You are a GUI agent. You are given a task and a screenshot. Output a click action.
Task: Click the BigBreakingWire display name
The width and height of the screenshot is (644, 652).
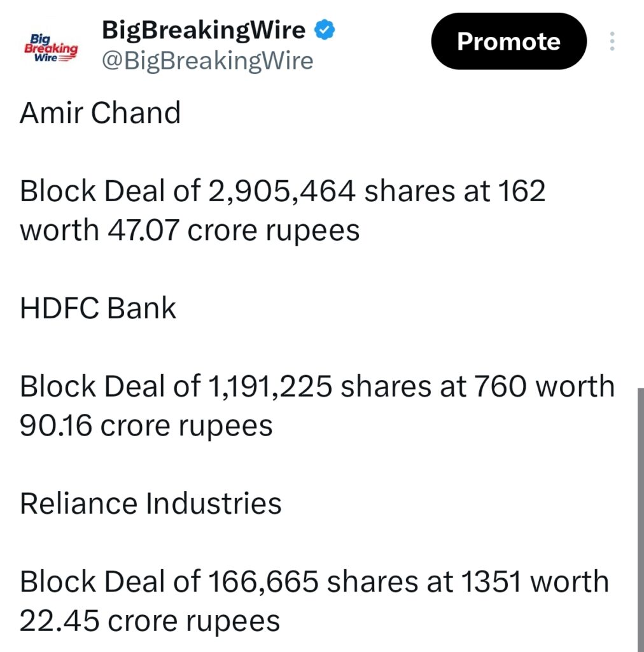click(x=202, y=29)
